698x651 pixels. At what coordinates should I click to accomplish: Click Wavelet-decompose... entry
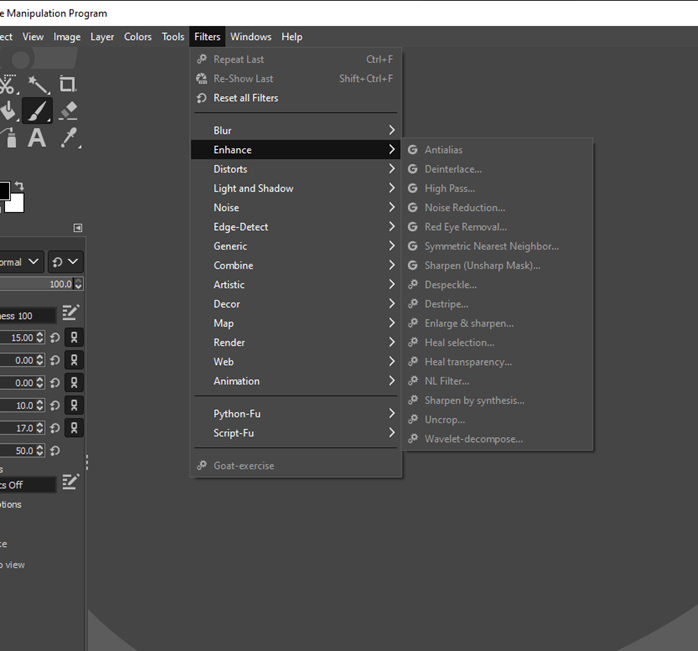[498, 439]
